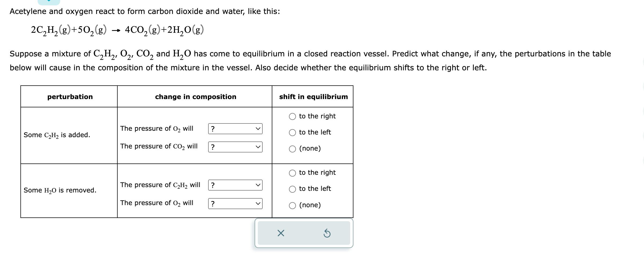This screenshot has width=644, height=255.
Task: Select "to the left" for C2H2 added
Action: 292,132
